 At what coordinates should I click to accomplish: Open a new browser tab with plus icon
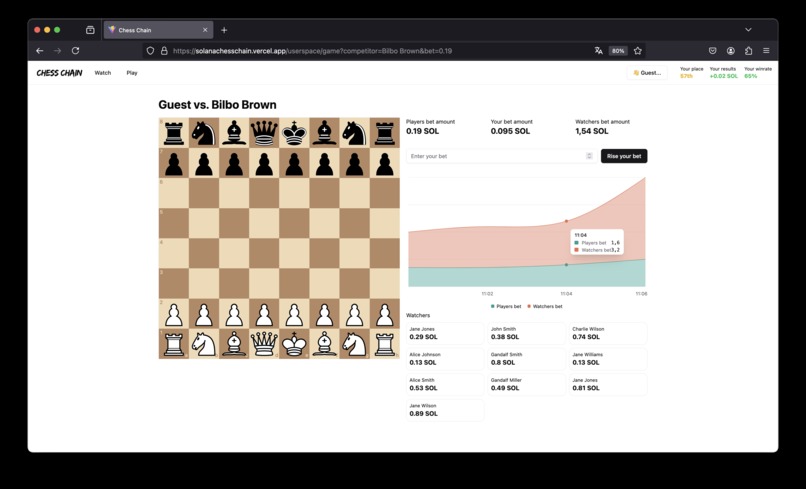(224, 30)
